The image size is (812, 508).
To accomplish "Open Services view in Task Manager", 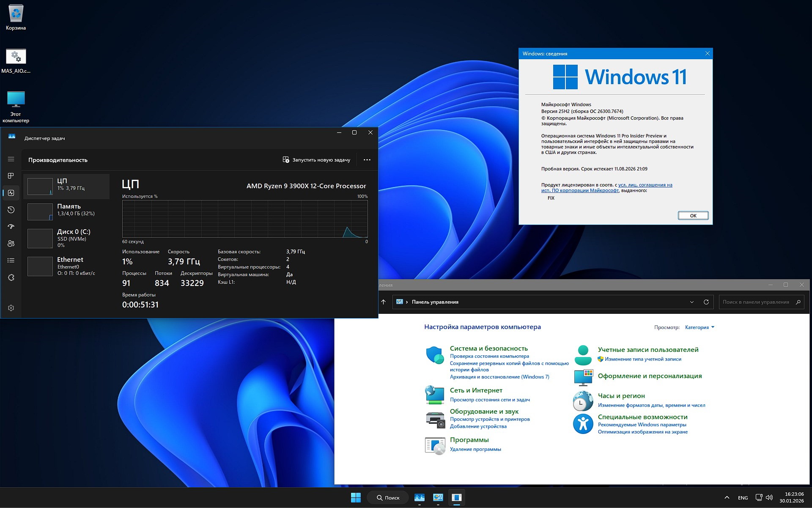I will coord(11,277).
